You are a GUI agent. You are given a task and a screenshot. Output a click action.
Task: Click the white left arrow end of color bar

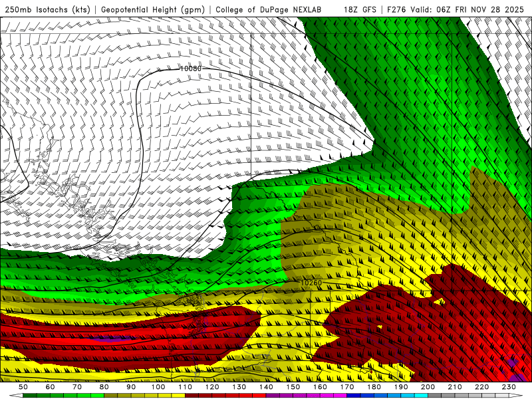tap(16, 395)
